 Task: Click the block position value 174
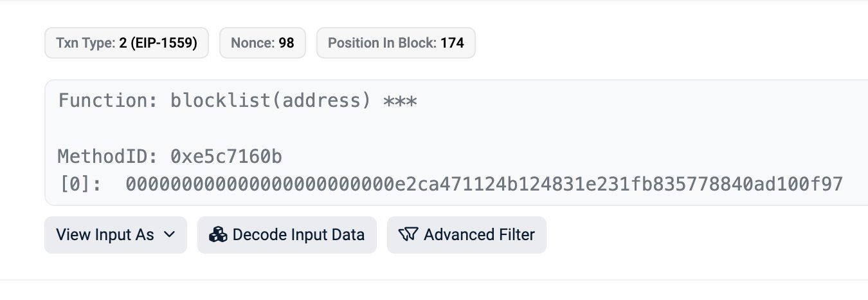coord(452,43)
